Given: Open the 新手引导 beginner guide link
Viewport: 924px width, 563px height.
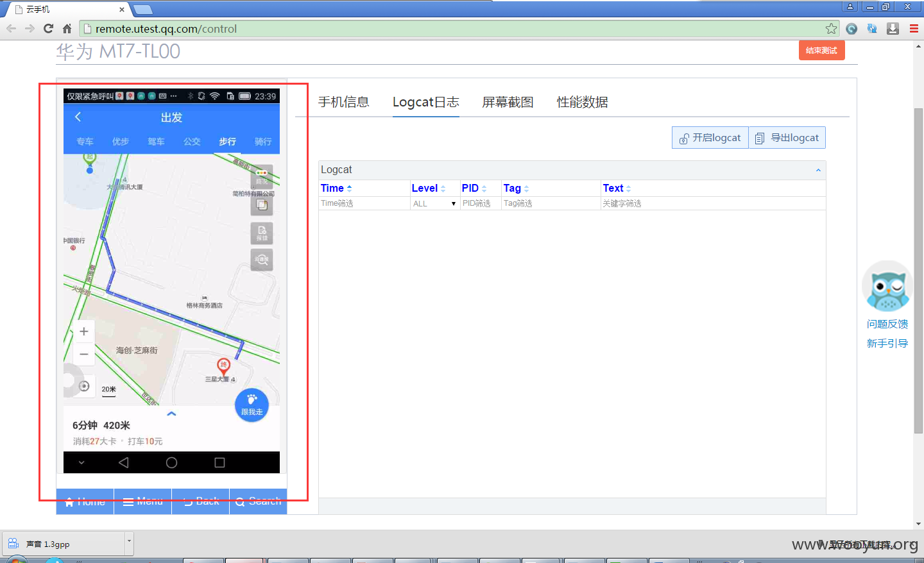Looking at the screenshot, I should (x=887, y=343).
